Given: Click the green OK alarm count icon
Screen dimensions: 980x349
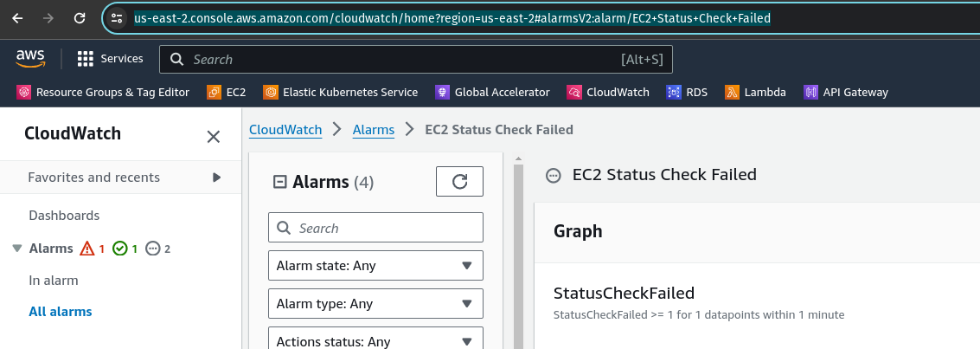Looking at the screenshot, I should tap(120, 249).
